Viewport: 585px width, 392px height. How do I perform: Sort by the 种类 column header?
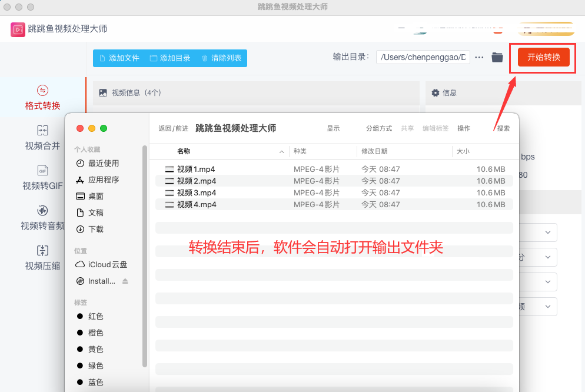pyautogui.click(x=300, y=151)
